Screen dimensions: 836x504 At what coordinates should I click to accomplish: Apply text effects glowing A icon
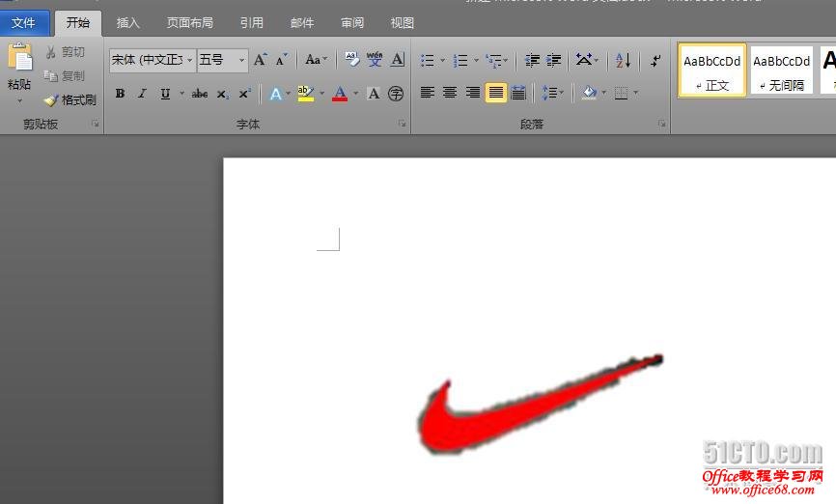(276, 94)
